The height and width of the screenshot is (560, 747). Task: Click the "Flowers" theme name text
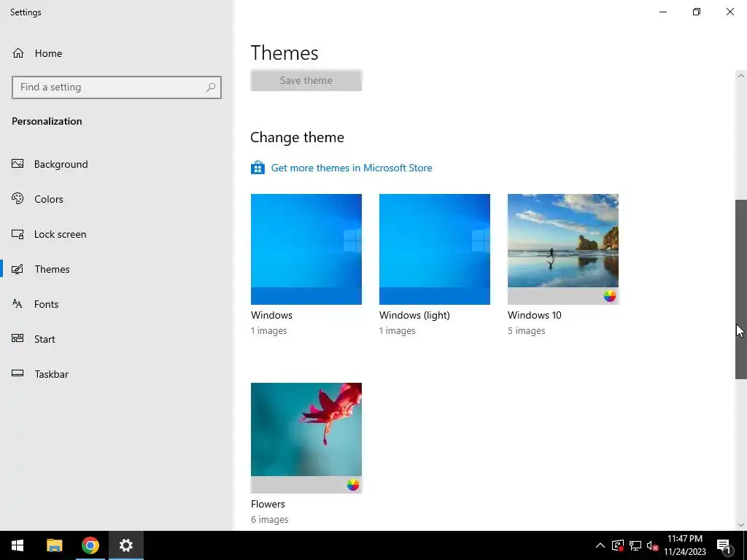[x=268, y=504]
